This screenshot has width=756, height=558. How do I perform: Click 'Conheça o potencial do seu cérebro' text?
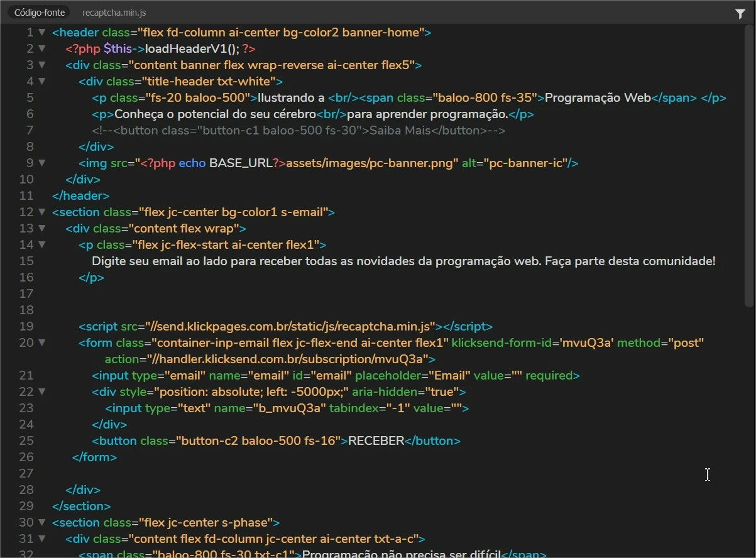(x=215, y=114)
